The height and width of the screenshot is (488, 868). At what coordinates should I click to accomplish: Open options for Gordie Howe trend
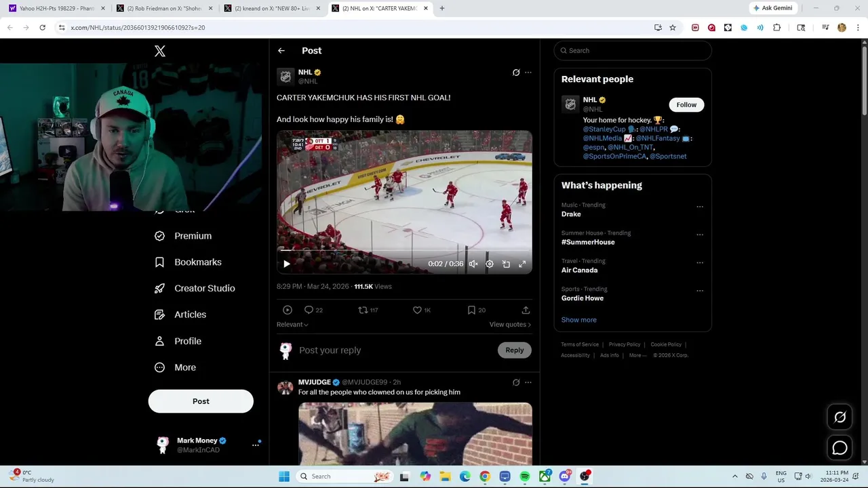(700, 291)
